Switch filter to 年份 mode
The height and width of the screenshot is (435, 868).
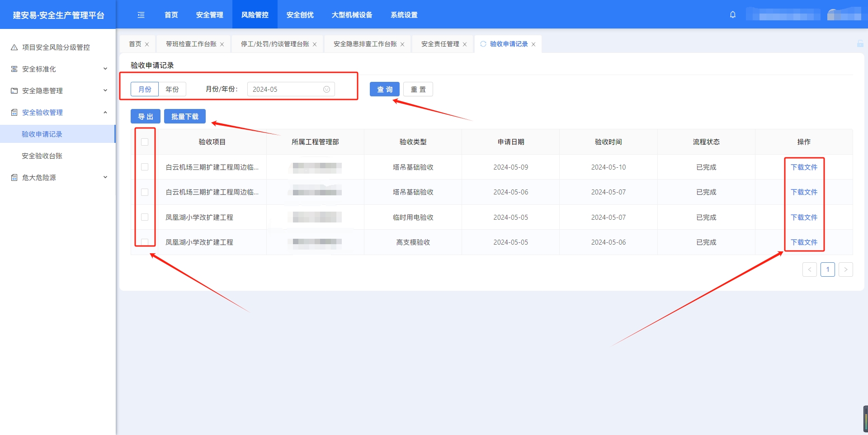172,90
